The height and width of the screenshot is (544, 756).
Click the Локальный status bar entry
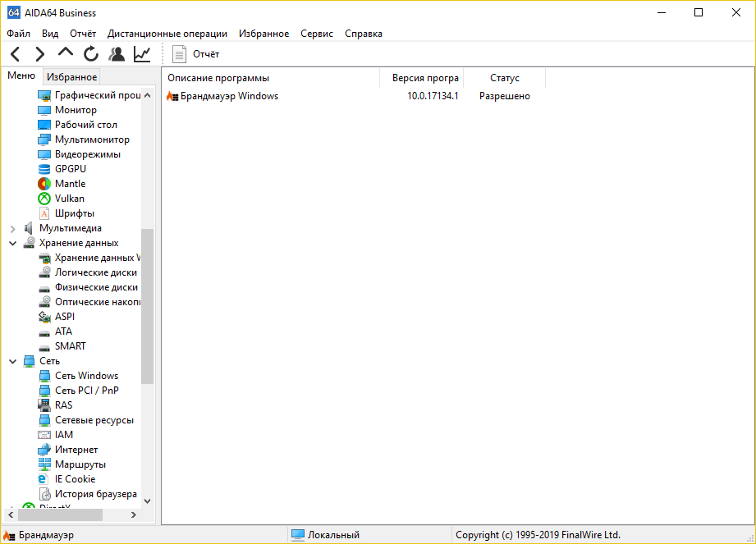click(325, 535)
